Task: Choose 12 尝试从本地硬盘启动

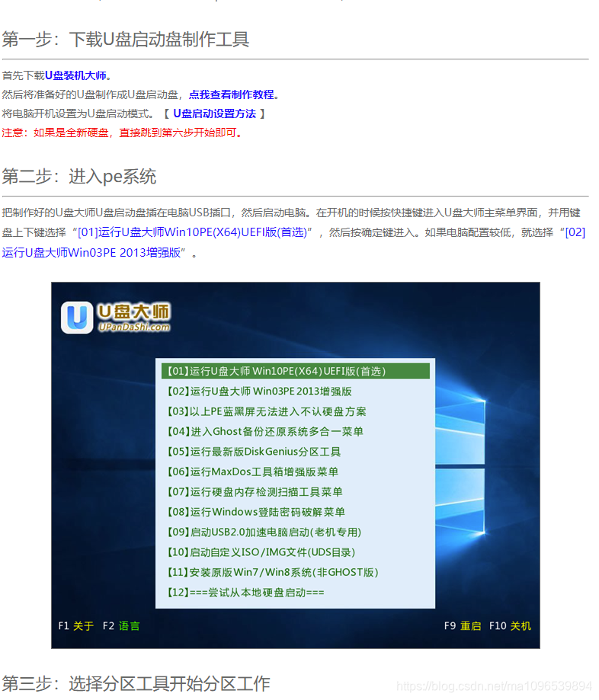Action: pyautogui.click(x=245, y=593)
